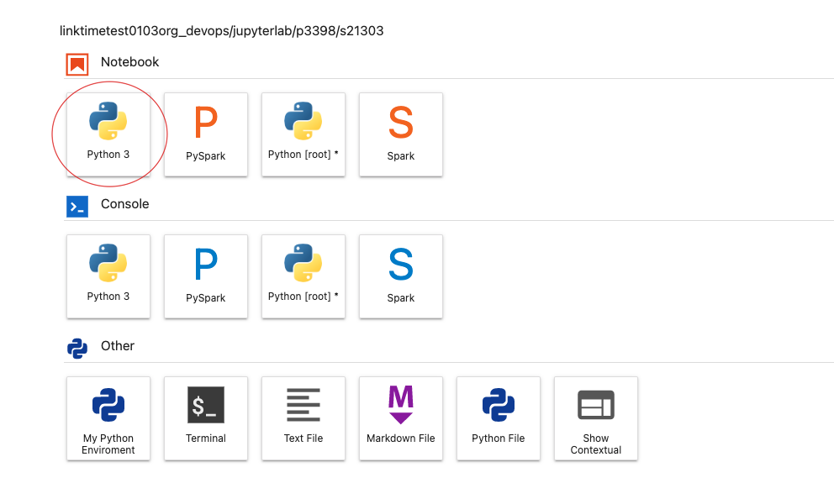Click the Notebook section heading text
Image resolution: width=834 pixels, height=504 pixels.
pyautogui.click(x=129, y=62)
